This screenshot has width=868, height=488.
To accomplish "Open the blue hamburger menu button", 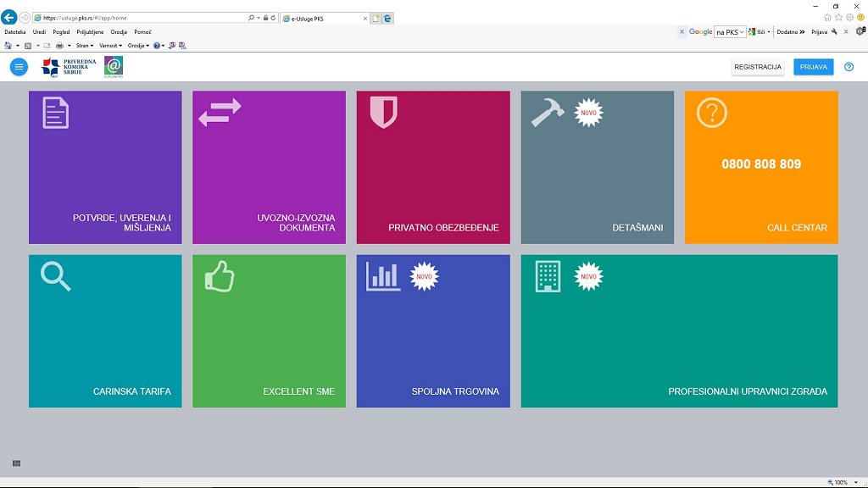I will tap(19, 67).
